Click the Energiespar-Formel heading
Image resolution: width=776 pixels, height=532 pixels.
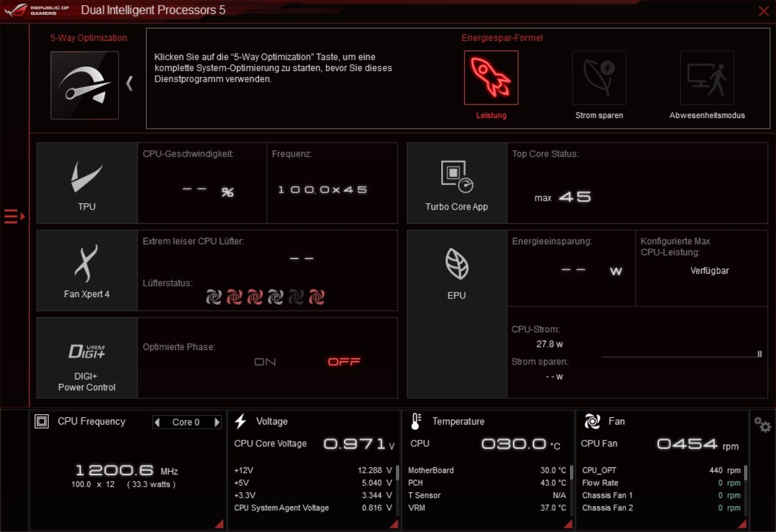coord(502,38)
